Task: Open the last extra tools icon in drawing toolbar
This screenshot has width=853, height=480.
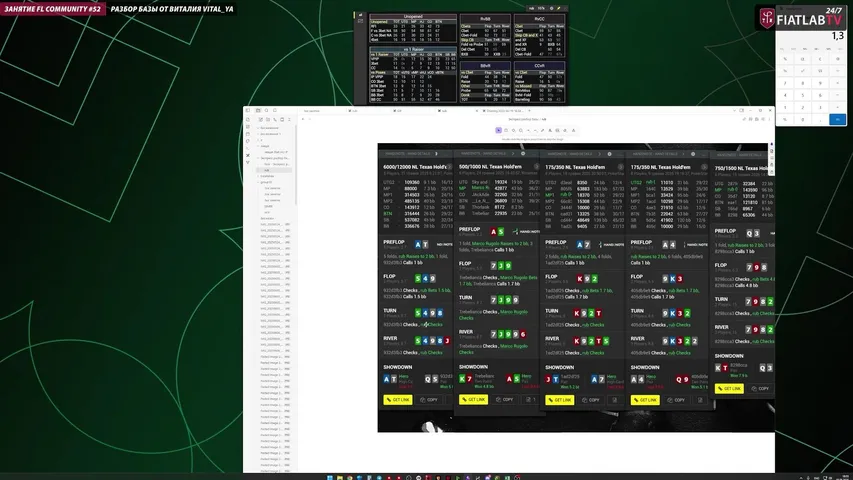Action: click(573, 130)
